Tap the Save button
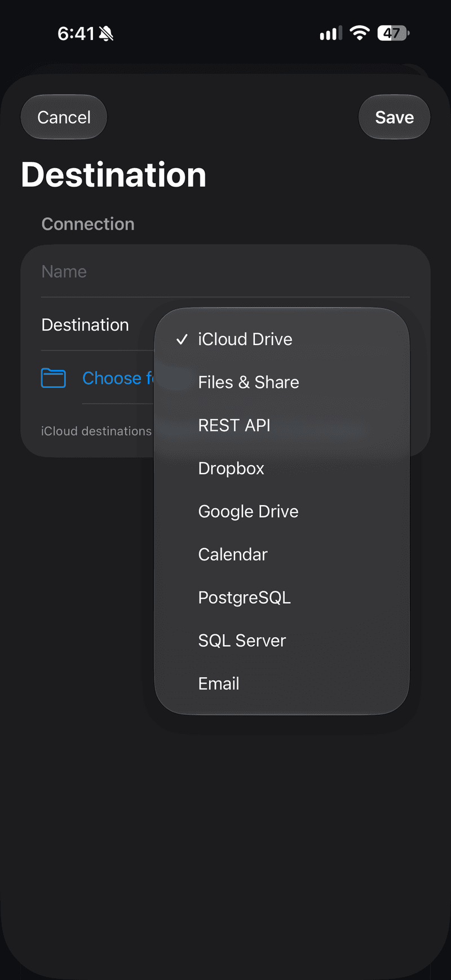The width and height of the screenshot is (451, 980). tap(395, 117)
